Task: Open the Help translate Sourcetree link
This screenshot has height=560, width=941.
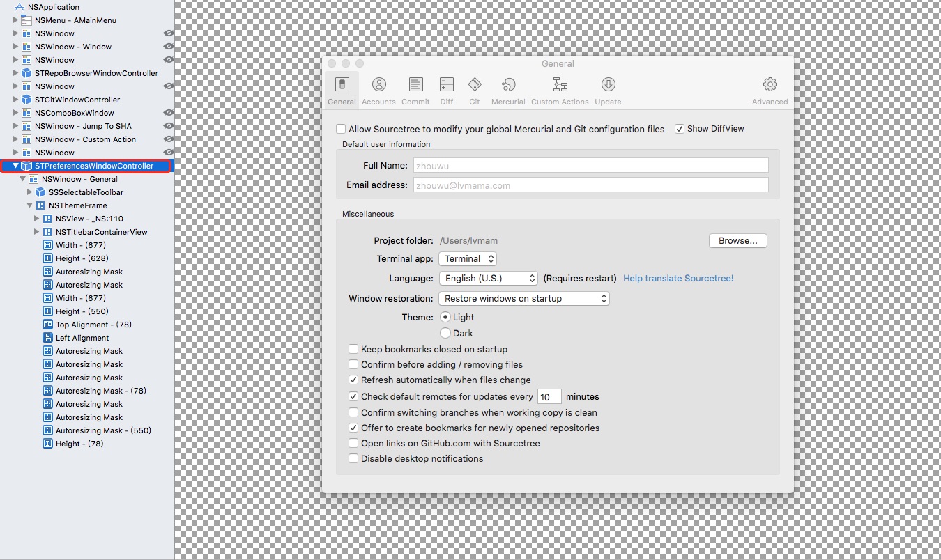Action: (678, 279)
